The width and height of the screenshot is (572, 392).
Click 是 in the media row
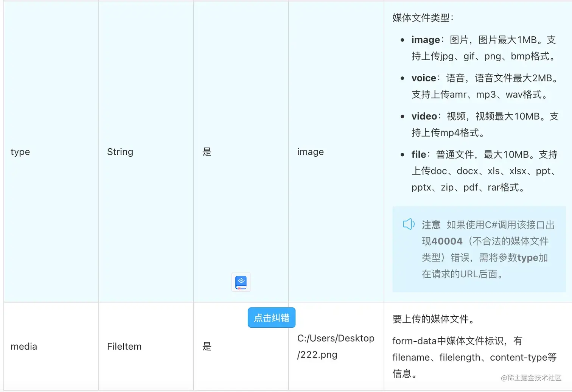point(207,346)
